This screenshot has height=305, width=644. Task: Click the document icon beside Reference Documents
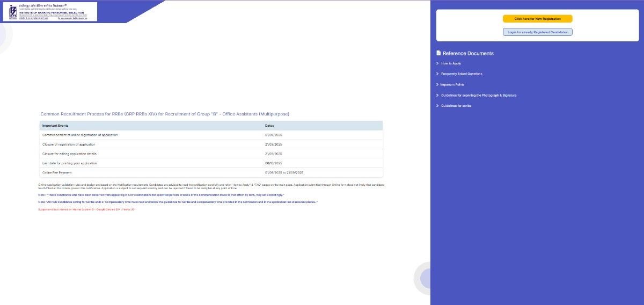coord(438,53)
